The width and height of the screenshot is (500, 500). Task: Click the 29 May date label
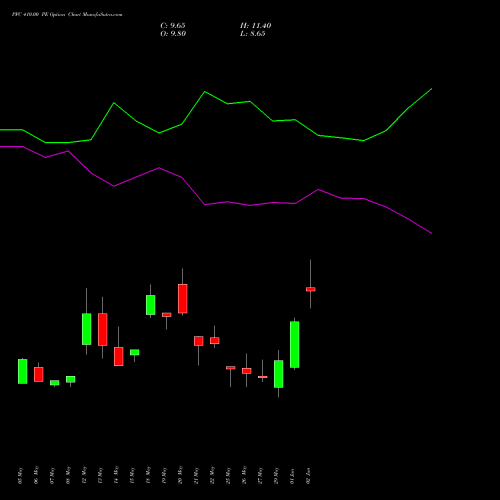pos(277,475)
